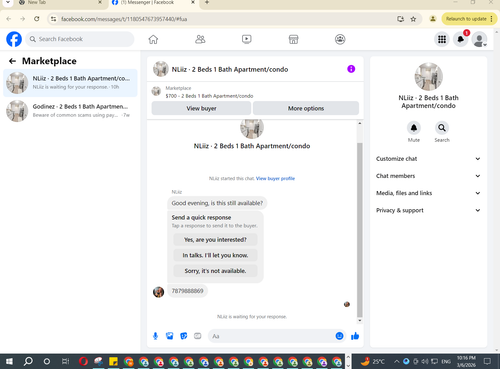The width and height of the screenshot is (500, 369).
Task: Open the purple conversation info icon
Action: (351, 69)
